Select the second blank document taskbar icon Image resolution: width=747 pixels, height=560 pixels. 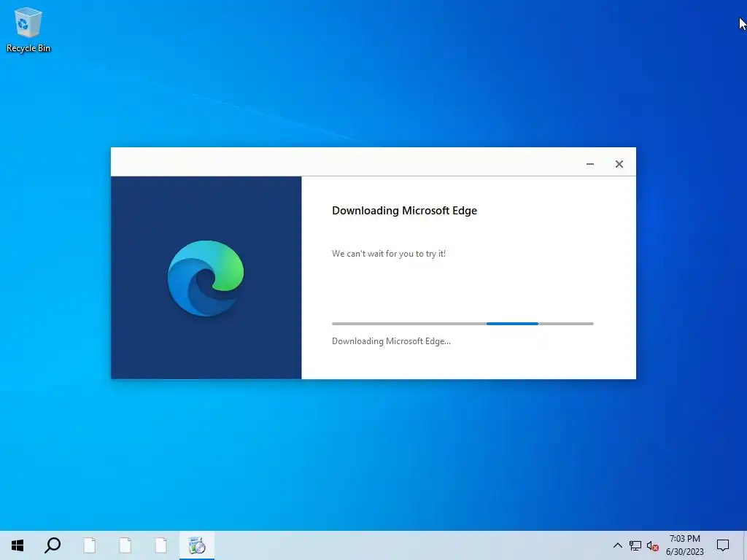125,545
